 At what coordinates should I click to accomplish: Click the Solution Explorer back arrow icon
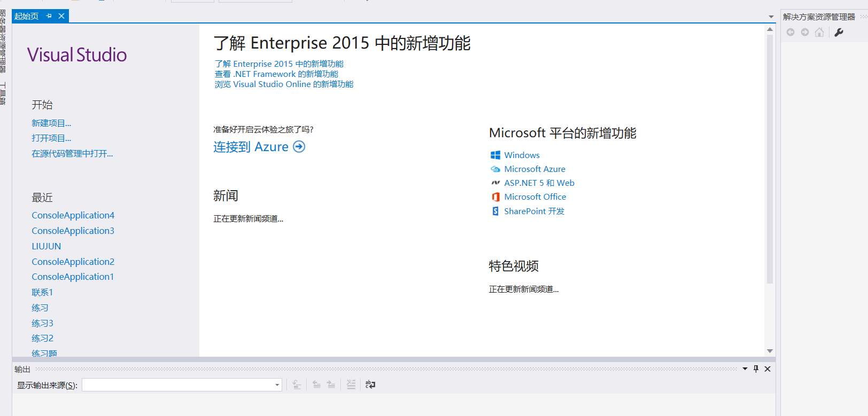(790, 32)
